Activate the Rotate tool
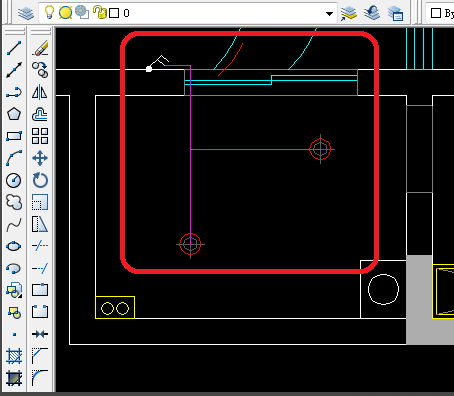 40,180
